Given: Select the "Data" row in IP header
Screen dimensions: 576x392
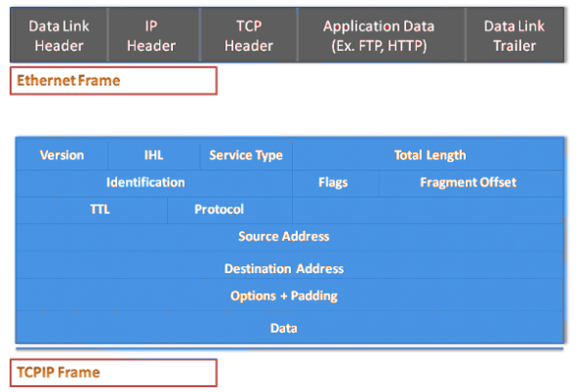Looking at the screenshot, I should [x=290, y=327].
